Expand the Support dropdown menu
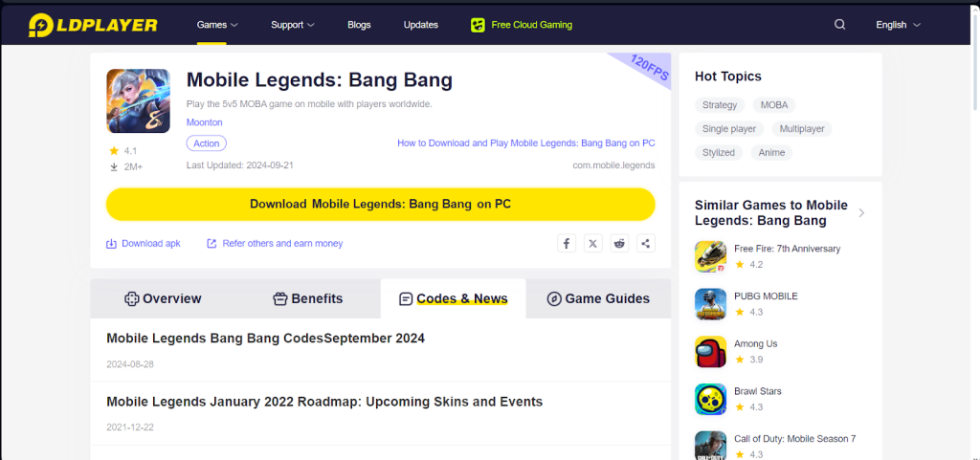Image resolution: width=980 pixels, height=460 pixels. [293, 25]
